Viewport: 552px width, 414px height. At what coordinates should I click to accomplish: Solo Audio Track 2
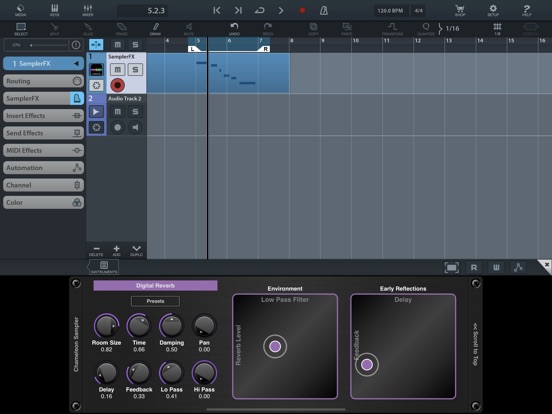(135, 112)
